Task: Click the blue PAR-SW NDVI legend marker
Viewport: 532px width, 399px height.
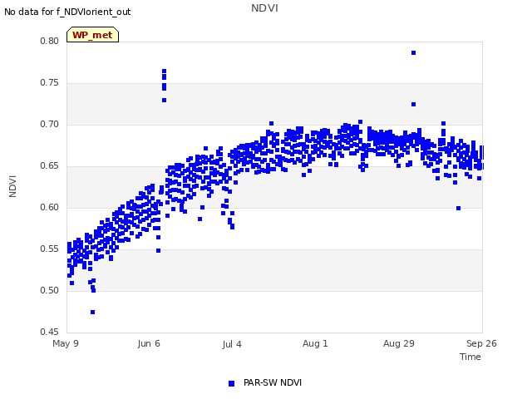Action: click(231, 383)
